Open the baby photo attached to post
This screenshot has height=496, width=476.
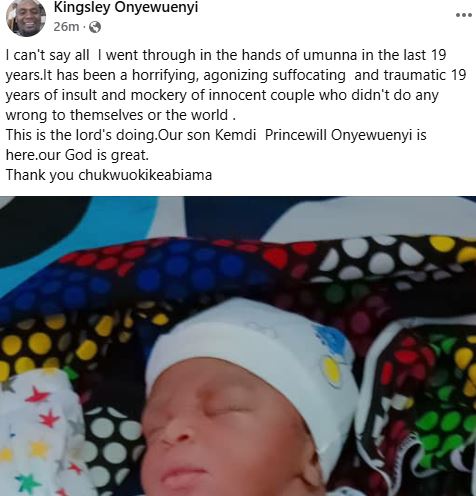(x=238, y=346)
